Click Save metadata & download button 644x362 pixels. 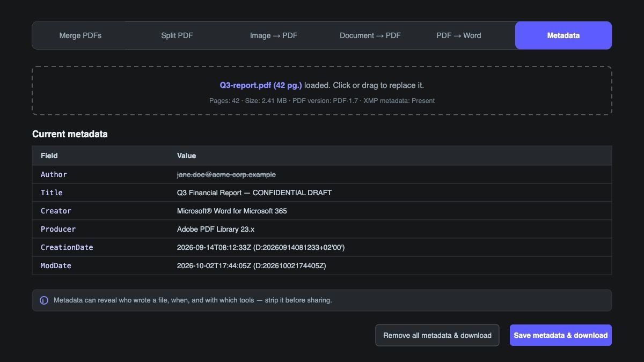[561, 335]
